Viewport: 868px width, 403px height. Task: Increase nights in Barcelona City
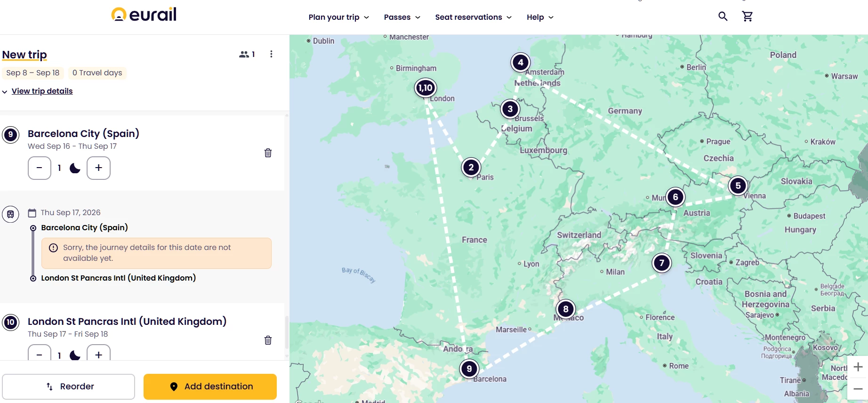point(98,168)
